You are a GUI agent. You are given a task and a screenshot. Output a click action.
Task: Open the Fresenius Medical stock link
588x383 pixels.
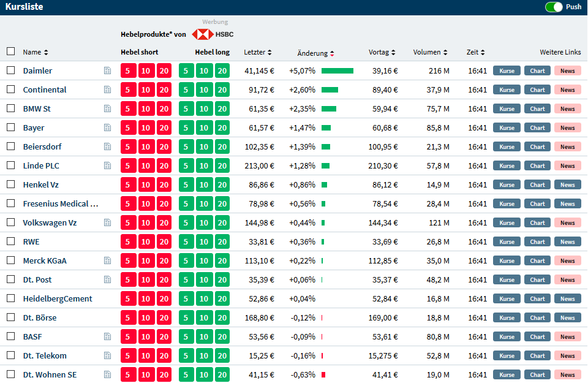coord(61,203)
